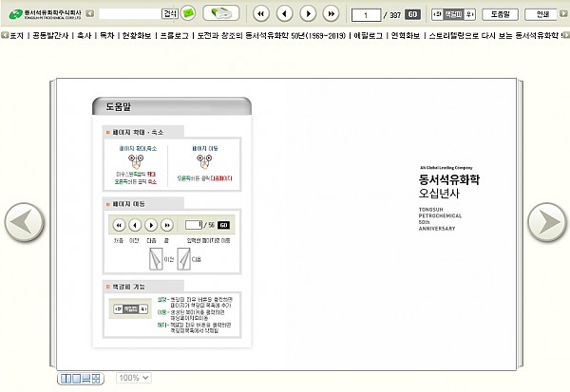This screenshot has width=570, height=392.
Task: Open the 100% zoom dropdown
Action: (134, 378)
